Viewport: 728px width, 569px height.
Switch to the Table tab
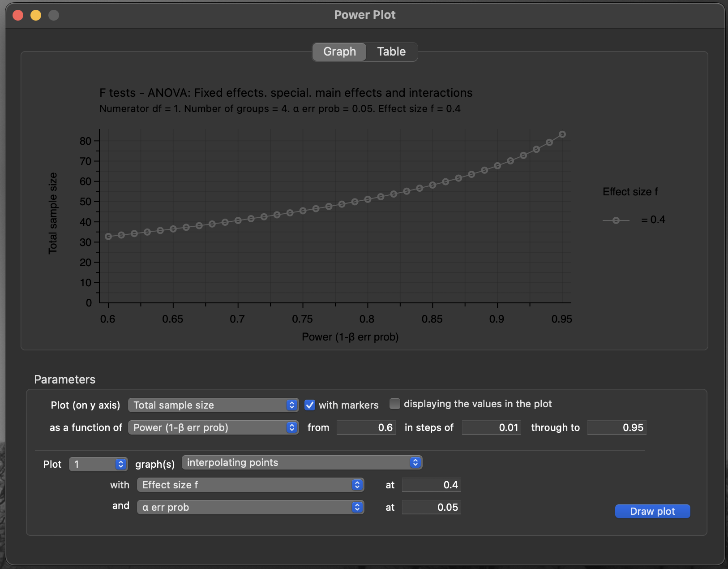coord(391,52)
